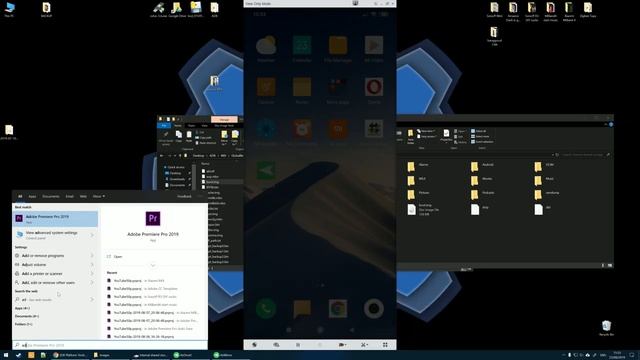The width and height of the screenshot is (640, 360).
Task: Open the Android folder in right Explorer window
Action: pyautogui.click(x=482, y=166)
